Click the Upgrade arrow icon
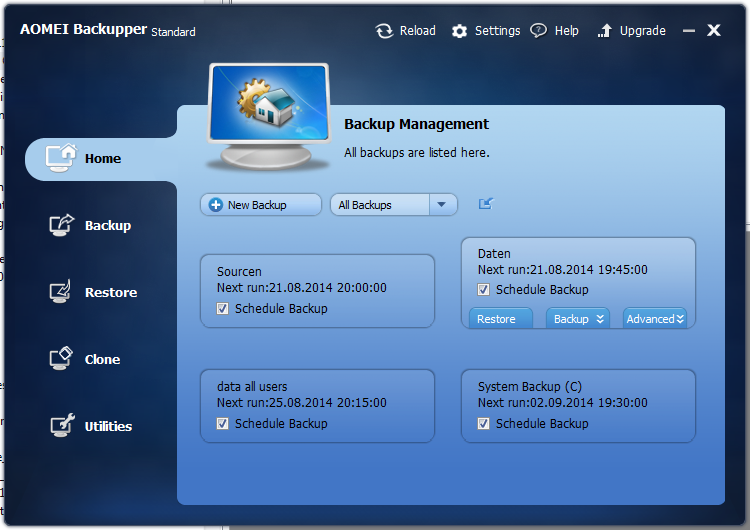This screenshot has height=530, width=750. [x=605, y=31]
